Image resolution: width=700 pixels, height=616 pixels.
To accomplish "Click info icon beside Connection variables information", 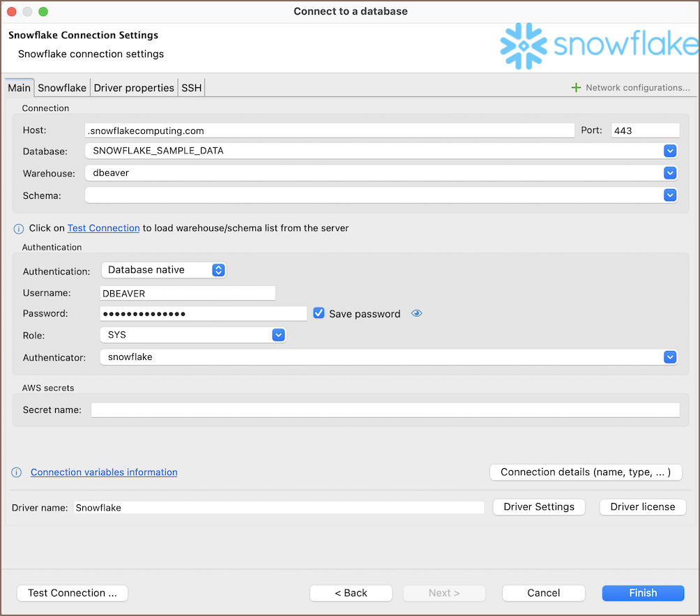I will coord(17,473).
